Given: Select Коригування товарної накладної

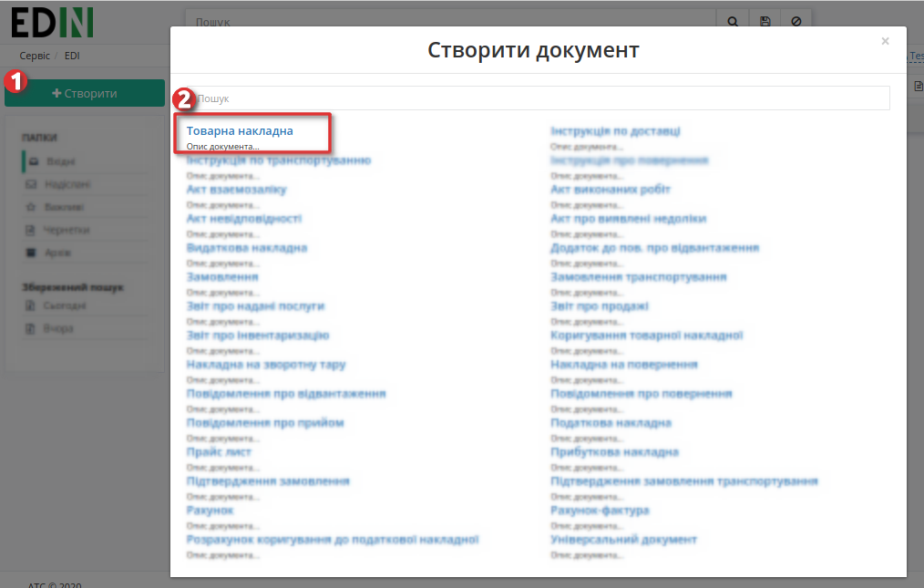Looking at the screenshot, I should pyautogui.click(x=646, y=335).
